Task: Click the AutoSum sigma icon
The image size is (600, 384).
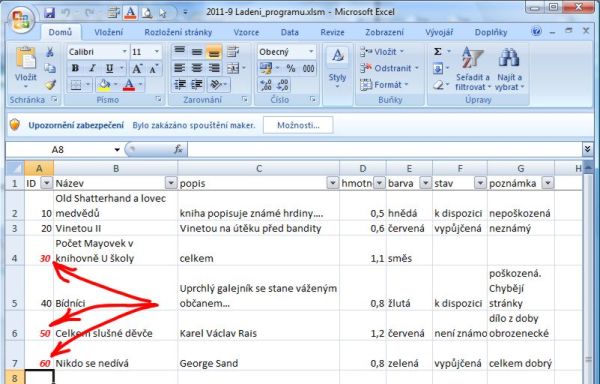Action: [x=438, y=52]
